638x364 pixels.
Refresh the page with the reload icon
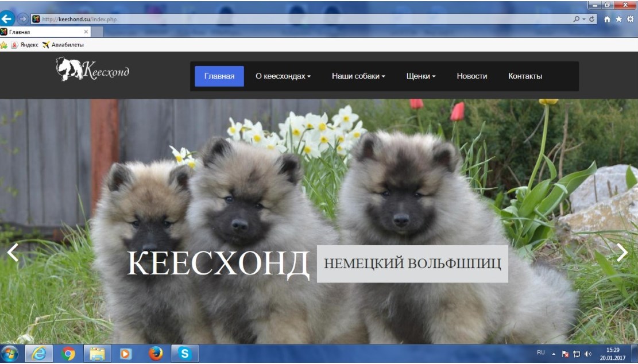click(x=592, y=19)
